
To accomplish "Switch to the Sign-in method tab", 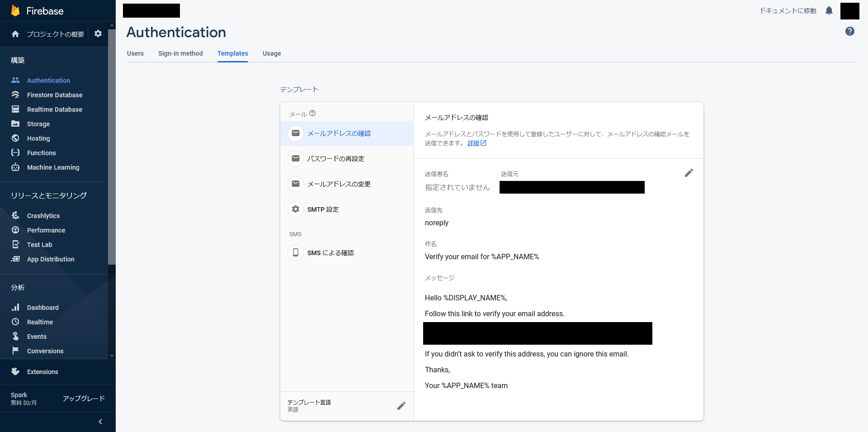I will tap(180, 53).
